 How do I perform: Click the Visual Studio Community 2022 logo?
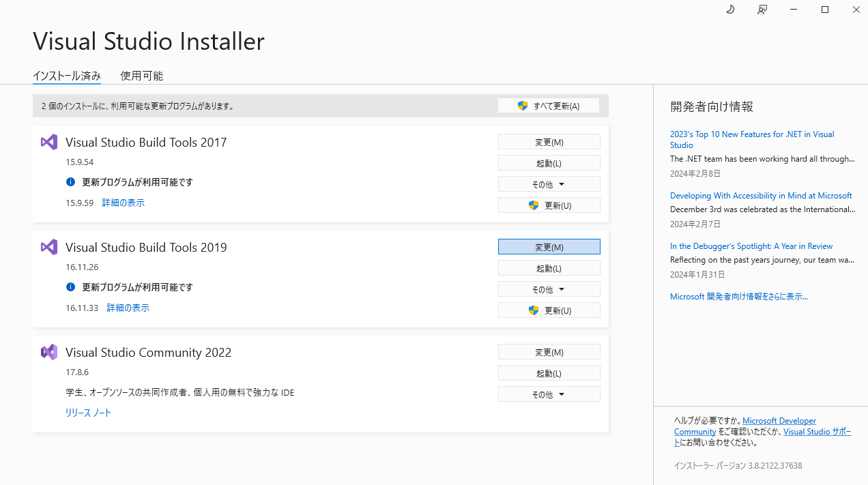click(x=49, y=352)
